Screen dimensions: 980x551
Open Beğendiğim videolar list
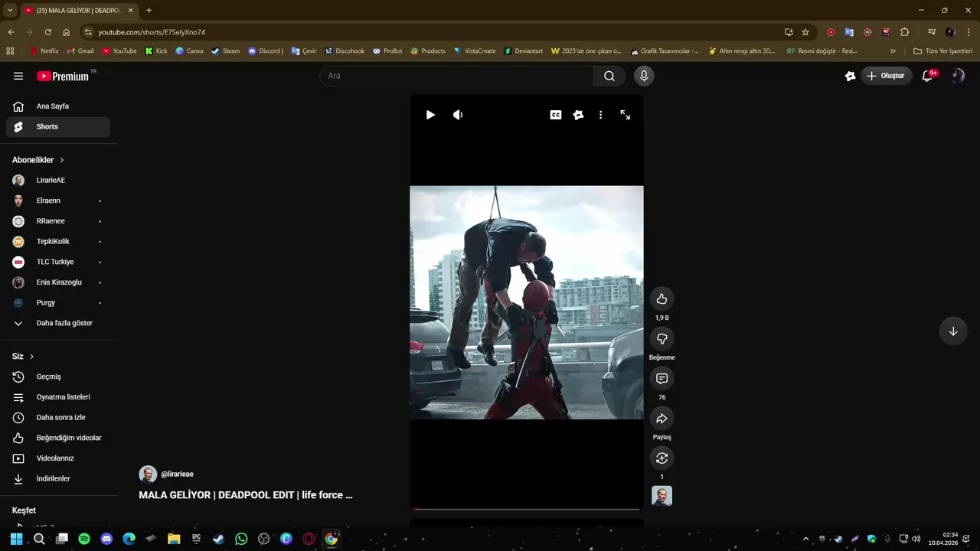pyautogui.click(x=58, y=438)
